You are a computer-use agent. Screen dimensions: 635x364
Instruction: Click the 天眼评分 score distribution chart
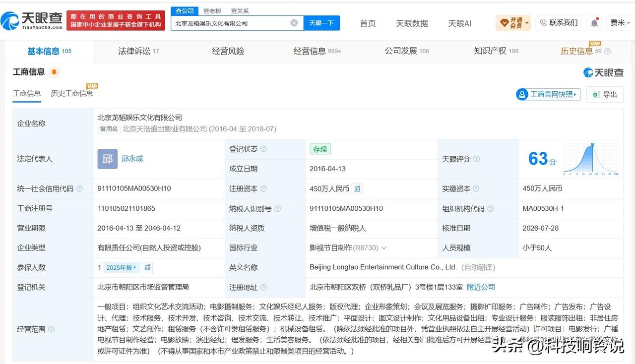pos(590,159)
